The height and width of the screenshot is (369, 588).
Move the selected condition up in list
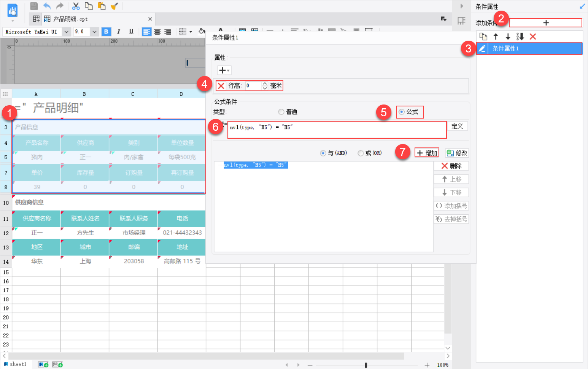tap(496, 36)
